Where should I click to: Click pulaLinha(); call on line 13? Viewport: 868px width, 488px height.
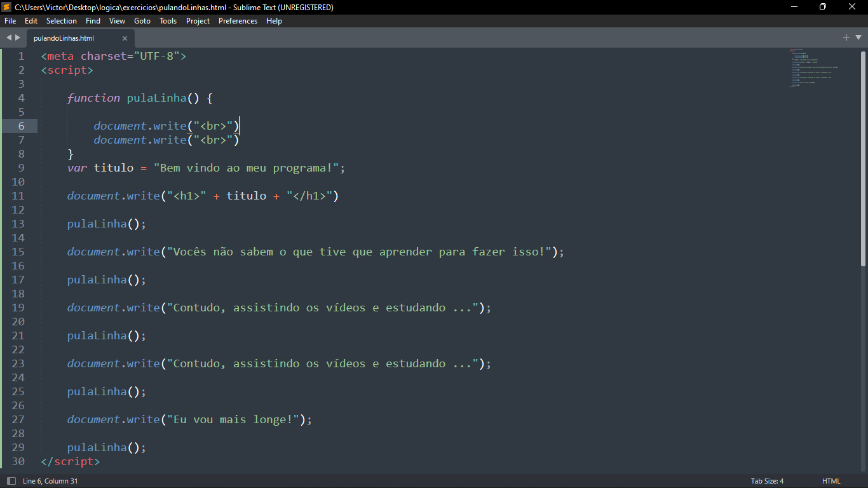point(107,224)
